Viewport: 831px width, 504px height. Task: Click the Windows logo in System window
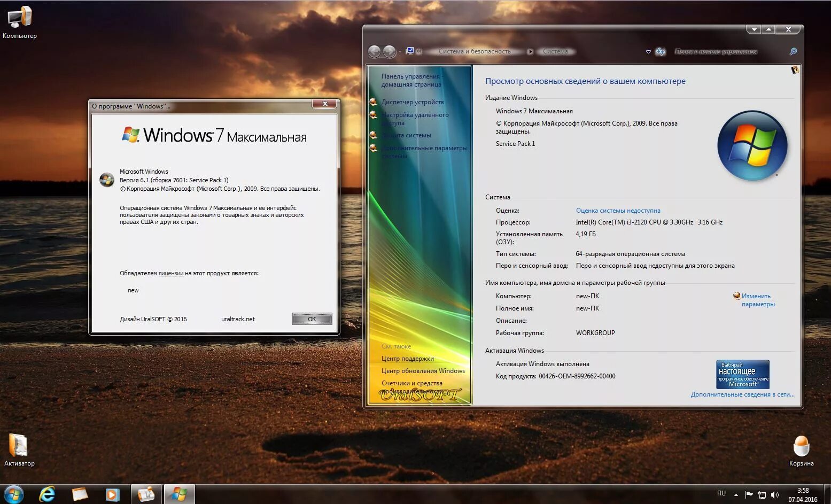coord(752,145)
